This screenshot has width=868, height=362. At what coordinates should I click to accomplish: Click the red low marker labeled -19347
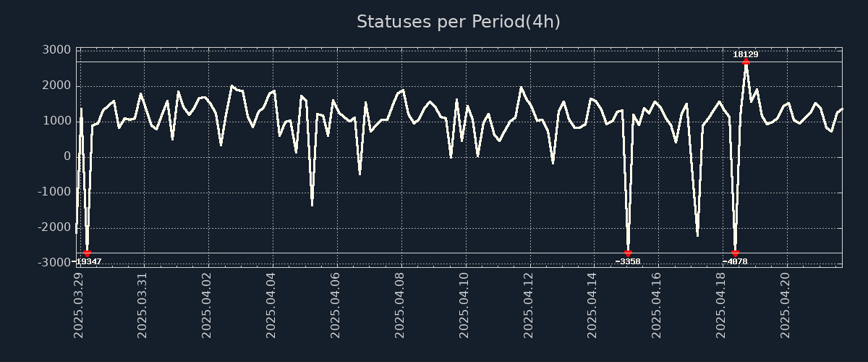click(x=87, y=253)
